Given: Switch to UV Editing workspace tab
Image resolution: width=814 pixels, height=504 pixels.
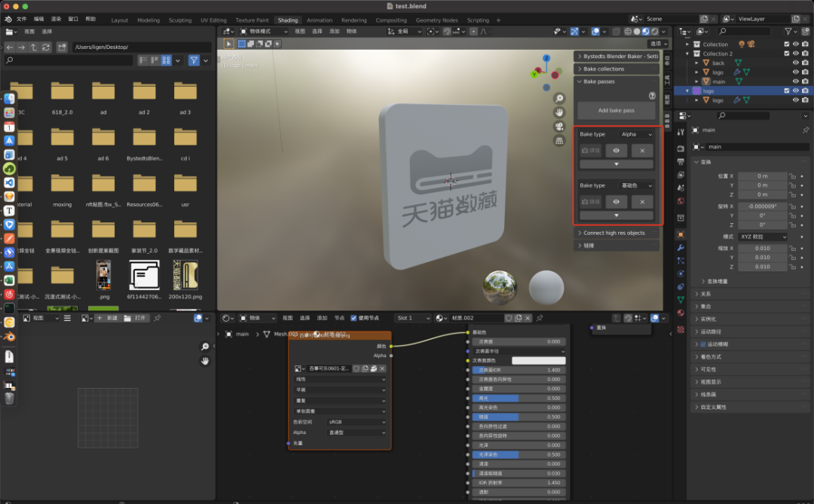Looking at the screenshot, I should pyautogui.click(x=213, y=20).
